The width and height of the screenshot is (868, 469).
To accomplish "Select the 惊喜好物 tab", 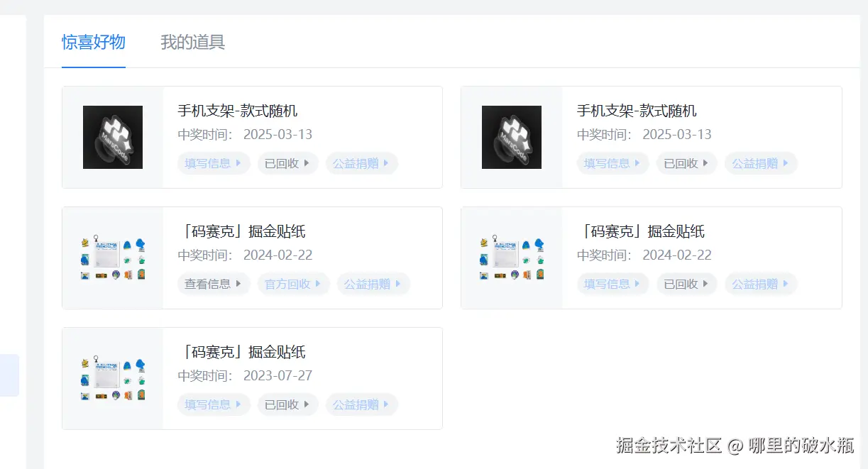I will click(x=93, y=43).
